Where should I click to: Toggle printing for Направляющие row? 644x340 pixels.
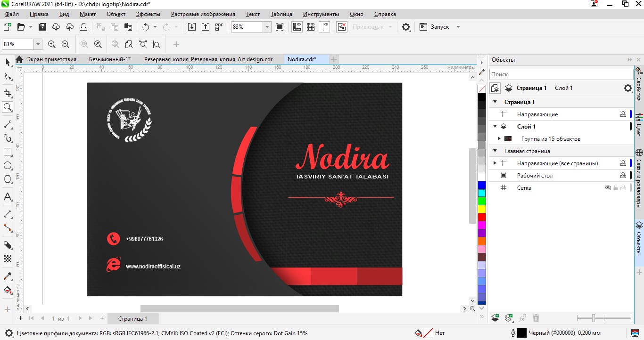[623, 114]
